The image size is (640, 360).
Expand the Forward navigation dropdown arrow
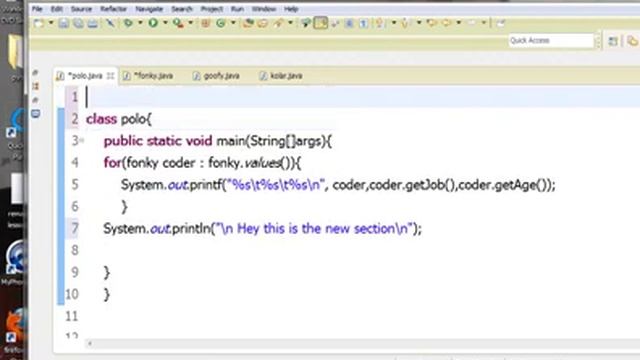click(x=484, y=23)
